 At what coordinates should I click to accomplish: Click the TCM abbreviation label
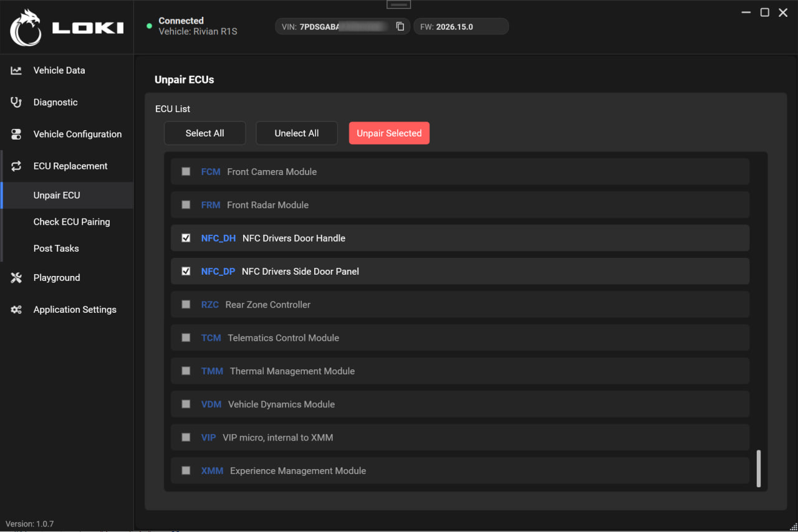(211, 338)
